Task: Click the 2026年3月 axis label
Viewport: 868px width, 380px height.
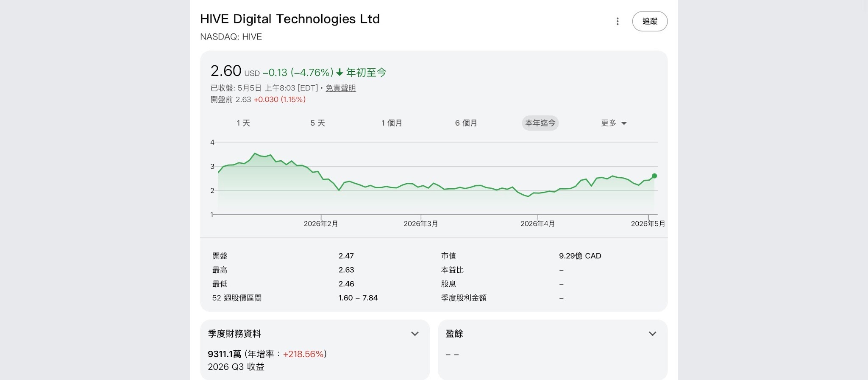Action: coord(421,224)
